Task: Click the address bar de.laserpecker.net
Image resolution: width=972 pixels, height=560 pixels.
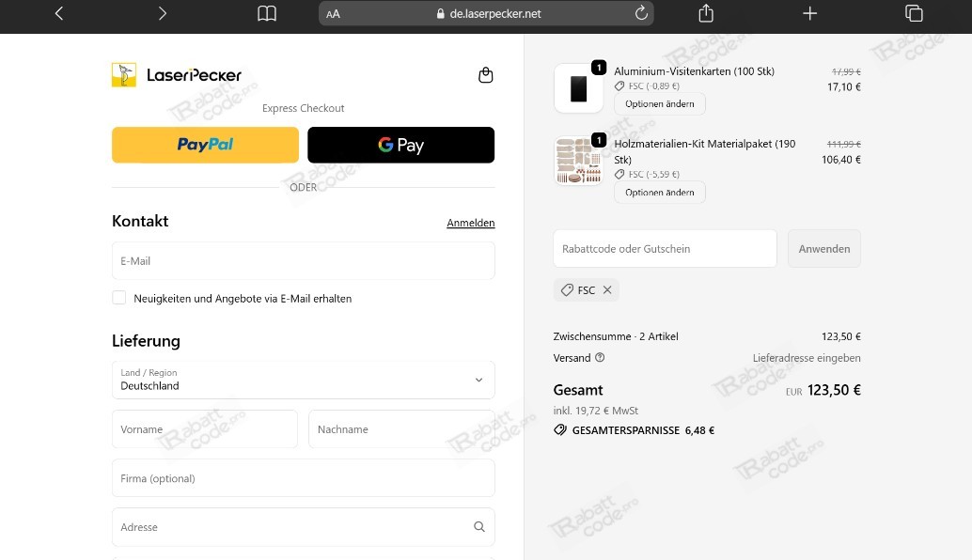Action: click(487, 14)
